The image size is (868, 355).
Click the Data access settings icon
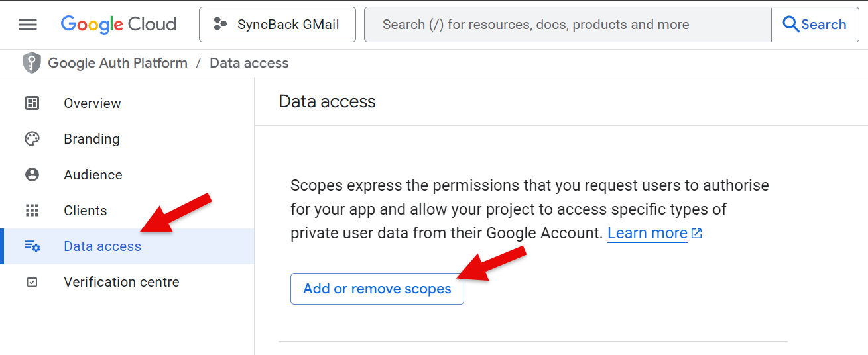pos(32,246)
